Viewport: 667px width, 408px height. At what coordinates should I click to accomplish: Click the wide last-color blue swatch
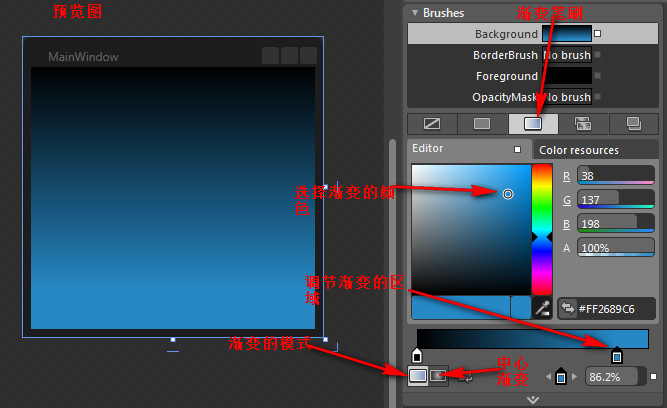point(461,308)
